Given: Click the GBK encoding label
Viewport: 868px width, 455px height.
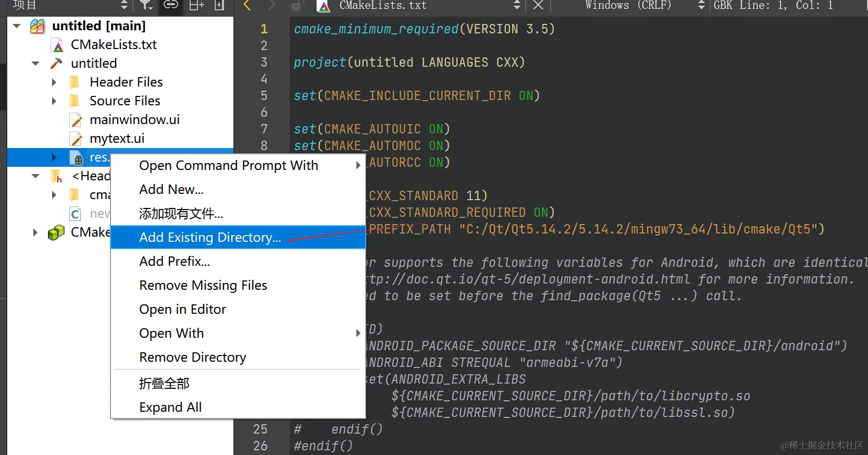Looking at the screenshot, I should click(723, 5).
